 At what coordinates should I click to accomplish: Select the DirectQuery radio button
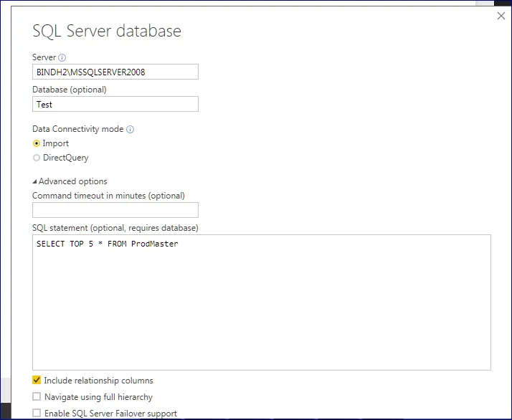click(37, 158)
